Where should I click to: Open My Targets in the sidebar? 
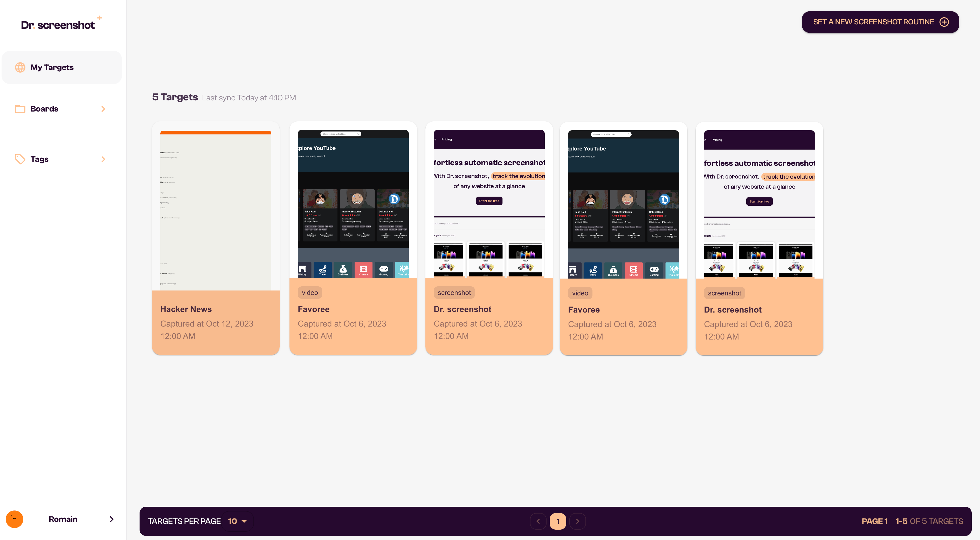(x=62, y=67)
